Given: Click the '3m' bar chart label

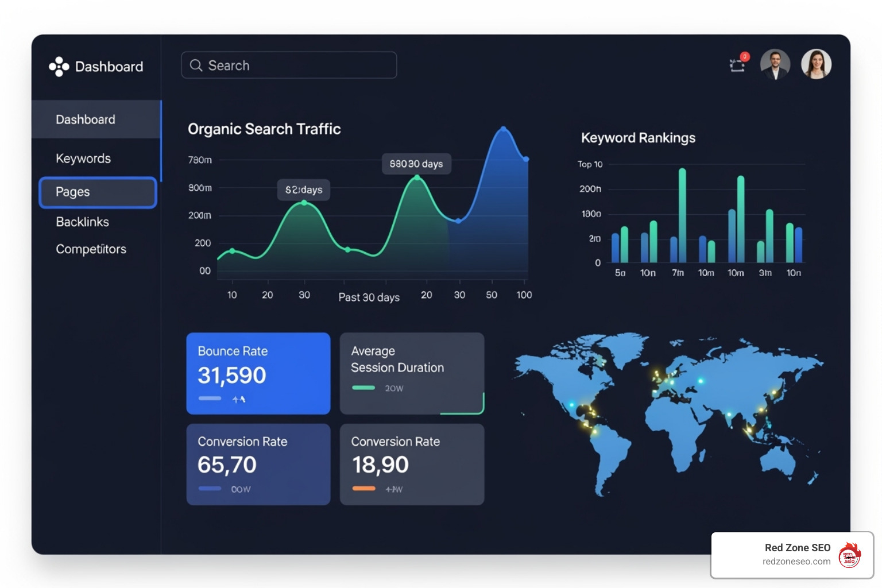Looking at the screenshot, I should [765, 273].
